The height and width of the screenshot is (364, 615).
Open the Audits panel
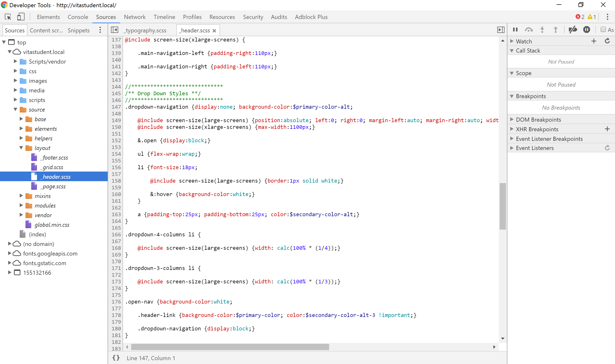[x=279, y=17]
